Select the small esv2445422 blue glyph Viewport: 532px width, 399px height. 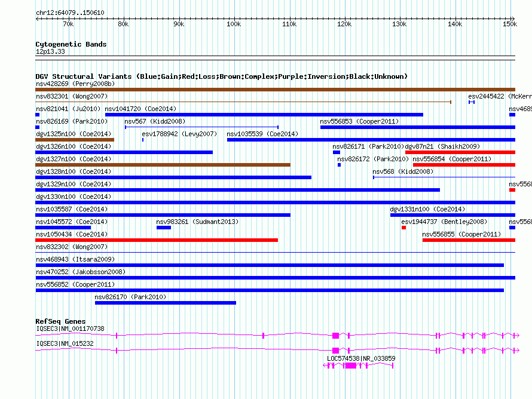(471, 102)
